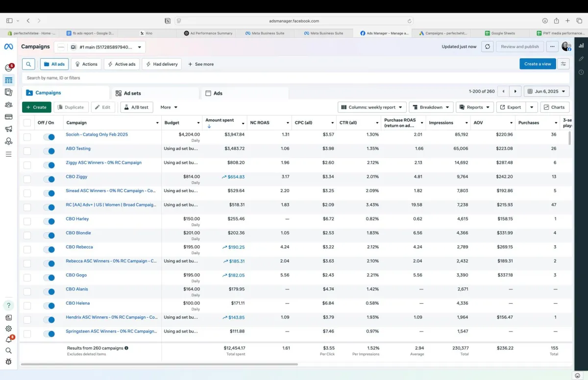Image resolution: width=588 pixels, height=380 pixels.
Task: Switch to the Ad sets tab
Action: pyautogui.click(x=156, y=93)
